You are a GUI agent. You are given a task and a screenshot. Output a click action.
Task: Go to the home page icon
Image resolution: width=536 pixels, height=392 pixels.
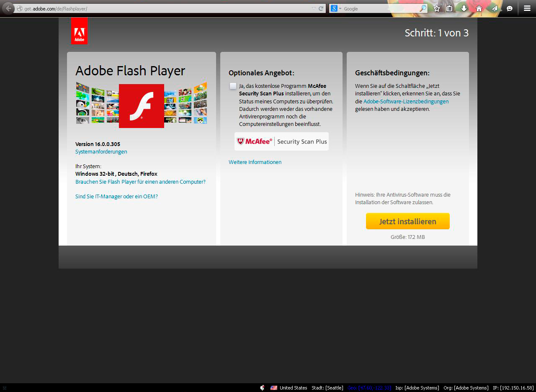tap(479, 8)
